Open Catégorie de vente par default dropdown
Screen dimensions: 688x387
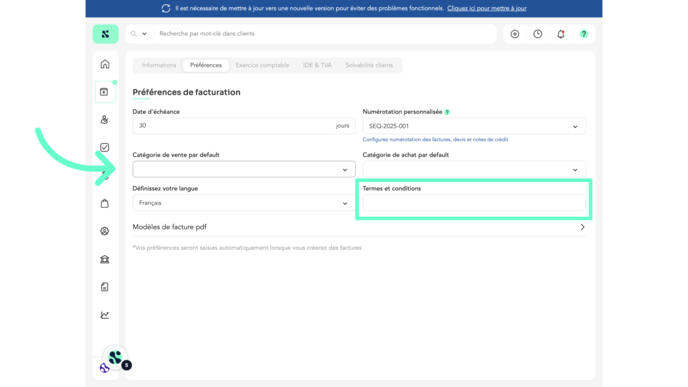(244, 169)
